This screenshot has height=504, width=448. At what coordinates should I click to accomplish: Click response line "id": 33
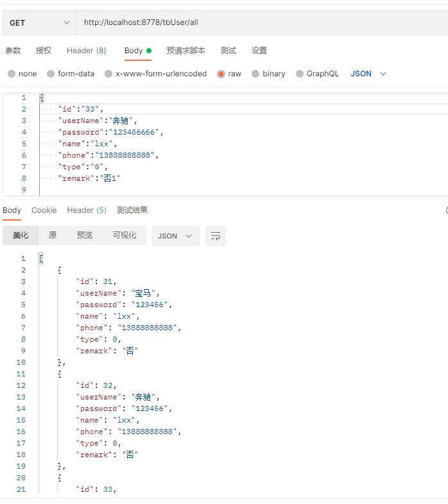tap(96, 489)
